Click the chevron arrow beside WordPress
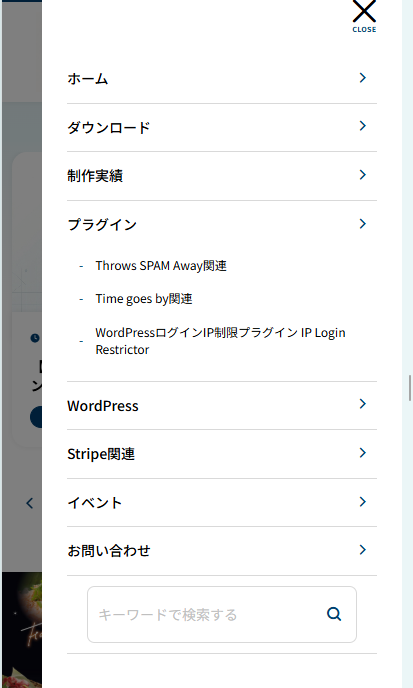413x688 pixels. tap(363, 404)
